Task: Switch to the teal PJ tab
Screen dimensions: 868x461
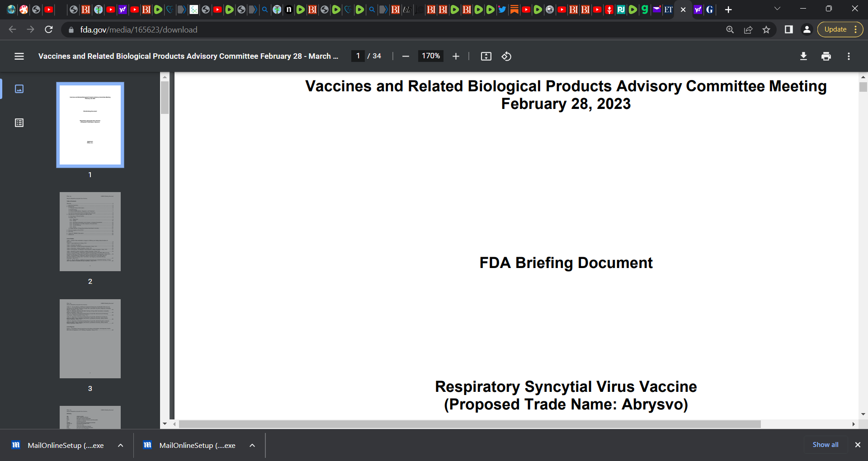Action: pyautogui.click(x=621, y=9)
